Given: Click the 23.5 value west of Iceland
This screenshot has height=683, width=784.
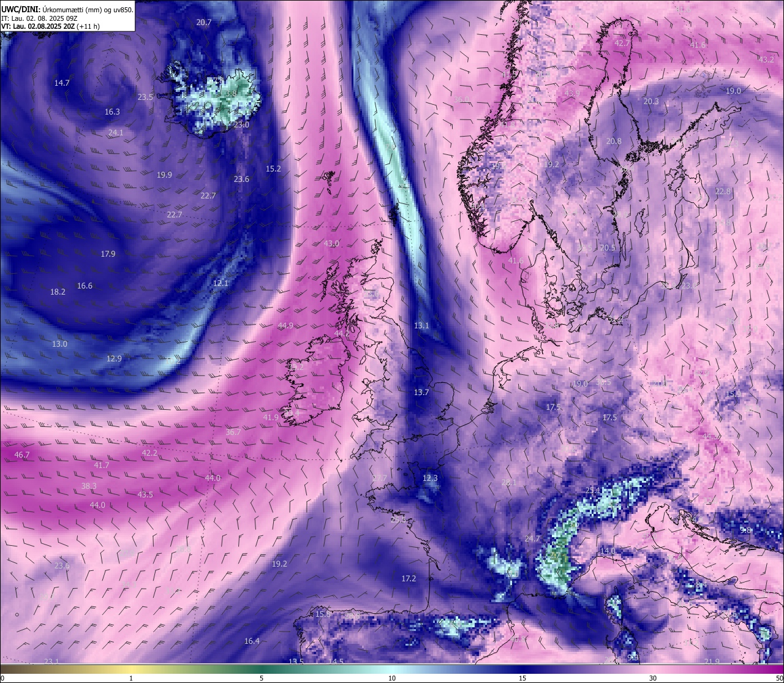Looking at the screenshot, I should pyautogui.click(x=145, y=97).
